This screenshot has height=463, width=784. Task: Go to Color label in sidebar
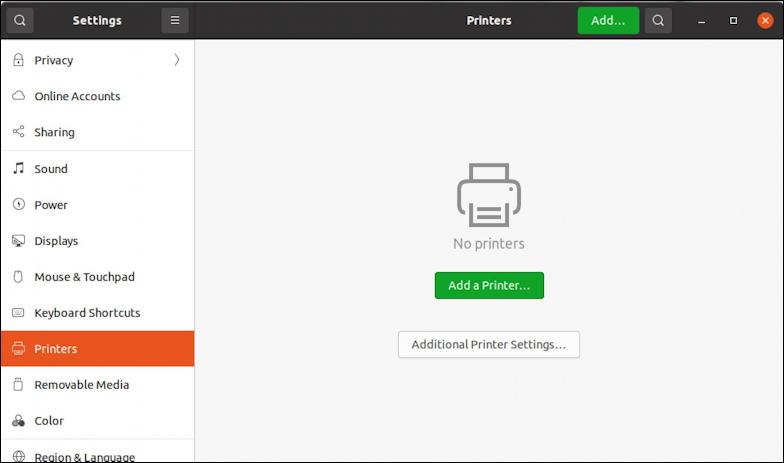pos(48,421)
